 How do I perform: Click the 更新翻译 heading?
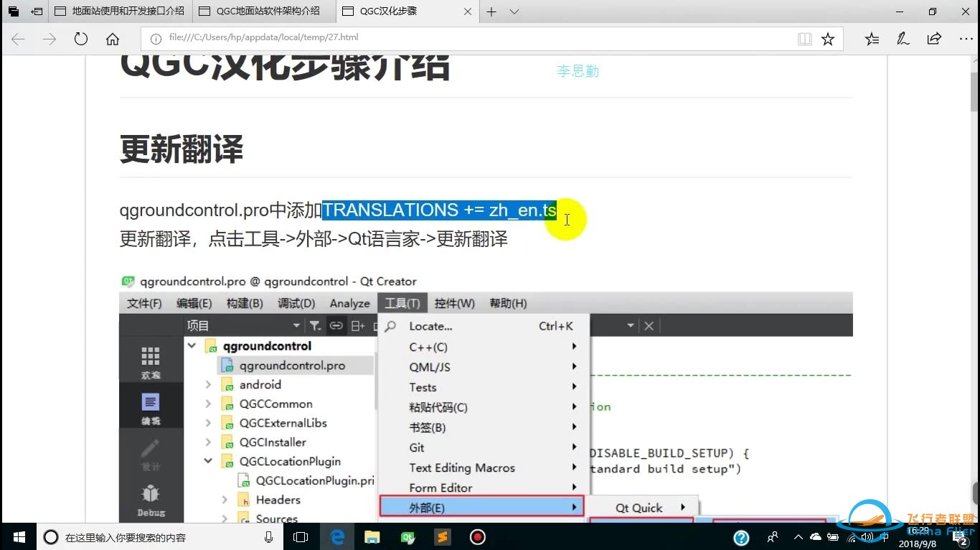182,149
